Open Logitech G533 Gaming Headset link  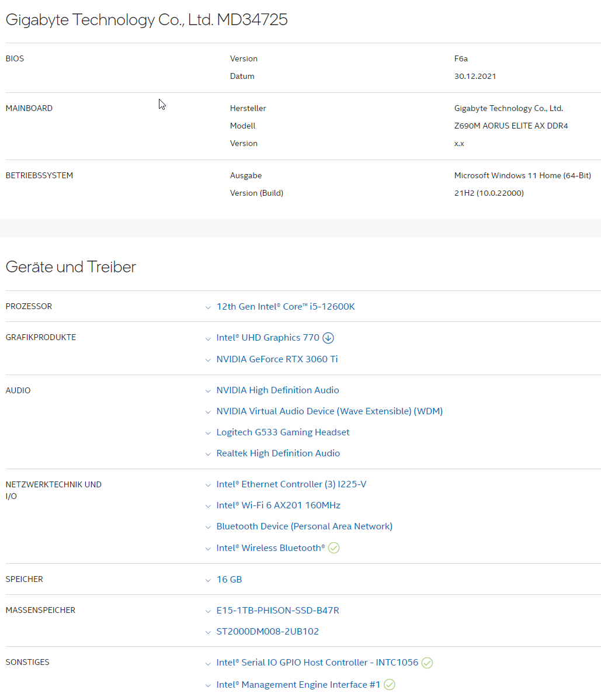(x=283, y=432)
